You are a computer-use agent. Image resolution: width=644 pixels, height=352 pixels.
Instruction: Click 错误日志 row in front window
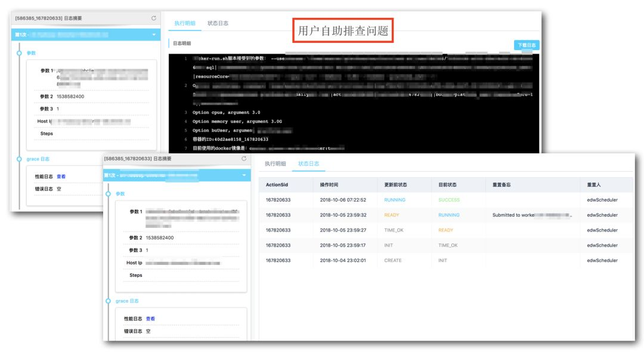tap(181, 331)
